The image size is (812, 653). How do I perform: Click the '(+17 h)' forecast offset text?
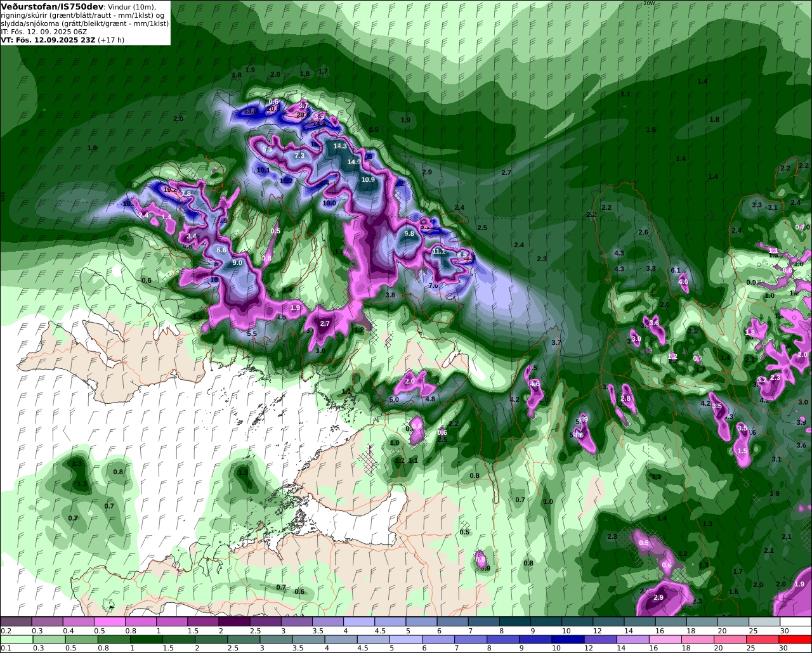pyautogui.click(x=111, y=39)
